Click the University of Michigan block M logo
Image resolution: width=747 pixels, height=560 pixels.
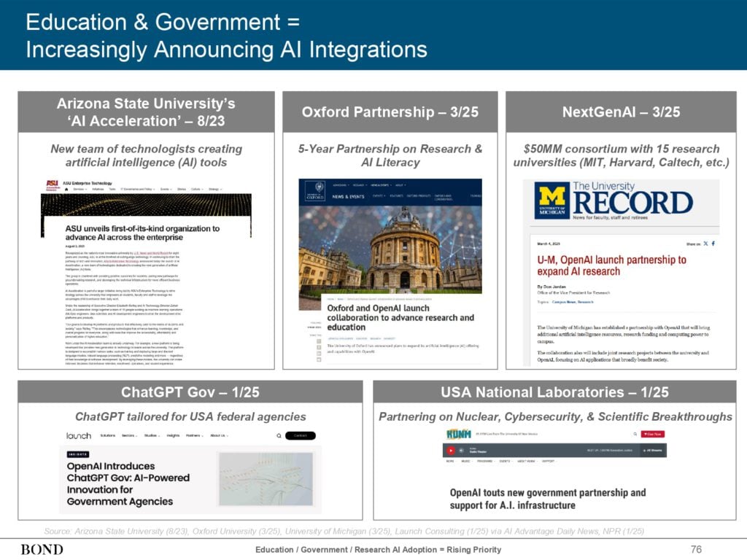point(552,201)
